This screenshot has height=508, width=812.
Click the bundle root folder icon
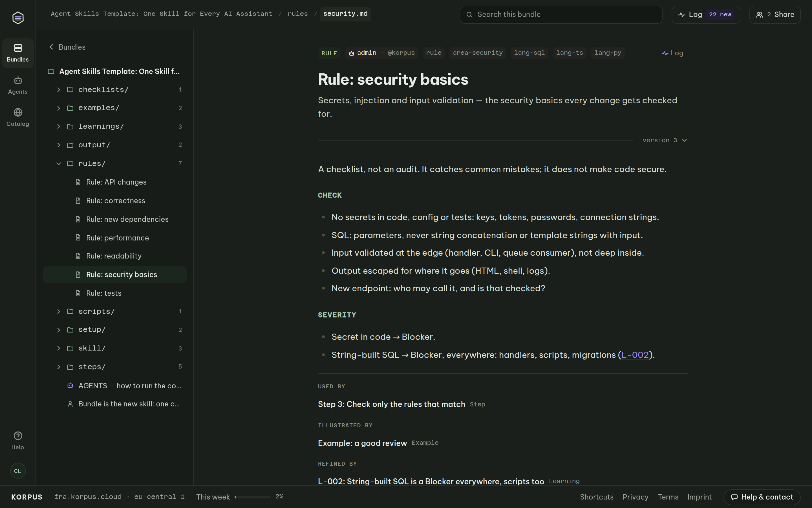(51, 72)
